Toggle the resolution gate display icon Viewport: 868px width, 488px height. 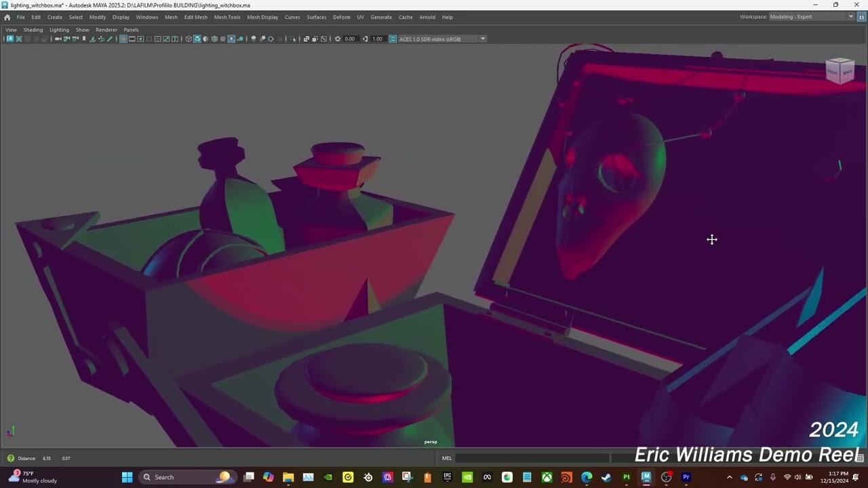(x=140, y=39)
